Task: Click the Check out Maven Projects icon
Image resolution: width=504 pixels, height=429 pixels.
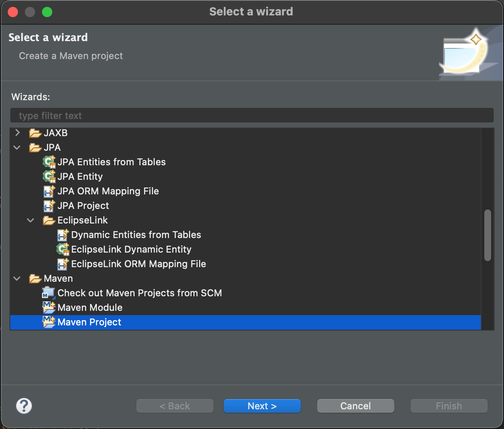Action: [x=49, y=293]
